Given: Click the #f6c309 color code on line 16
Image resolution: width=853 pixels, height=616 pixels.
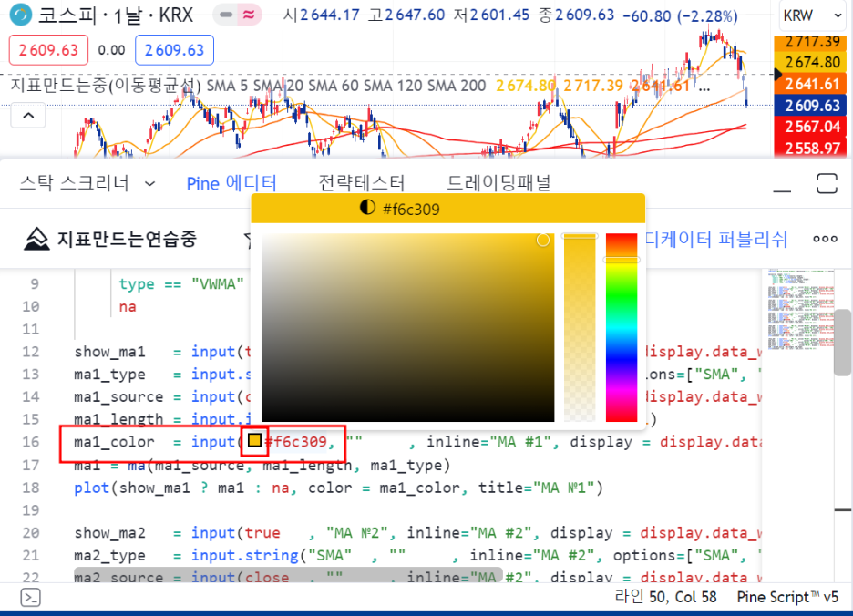Looking at the screenshot, I should point(296,442).
